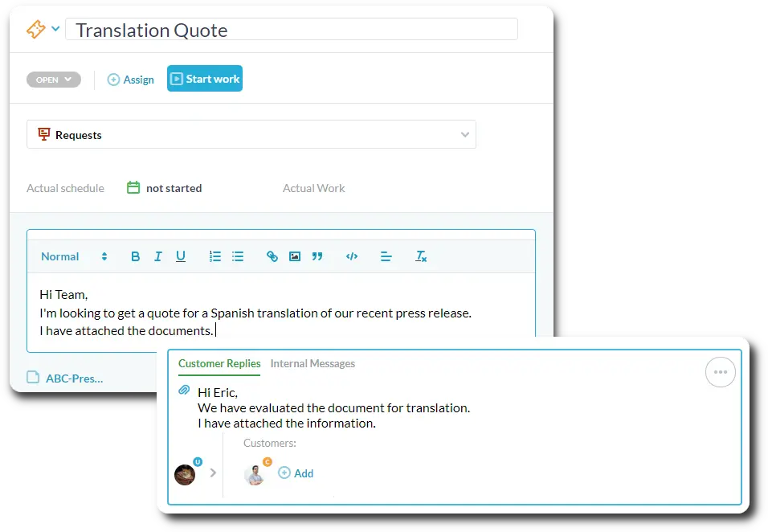Insert a bulleted list
The image size is (768, 532).
pos(238,256)
